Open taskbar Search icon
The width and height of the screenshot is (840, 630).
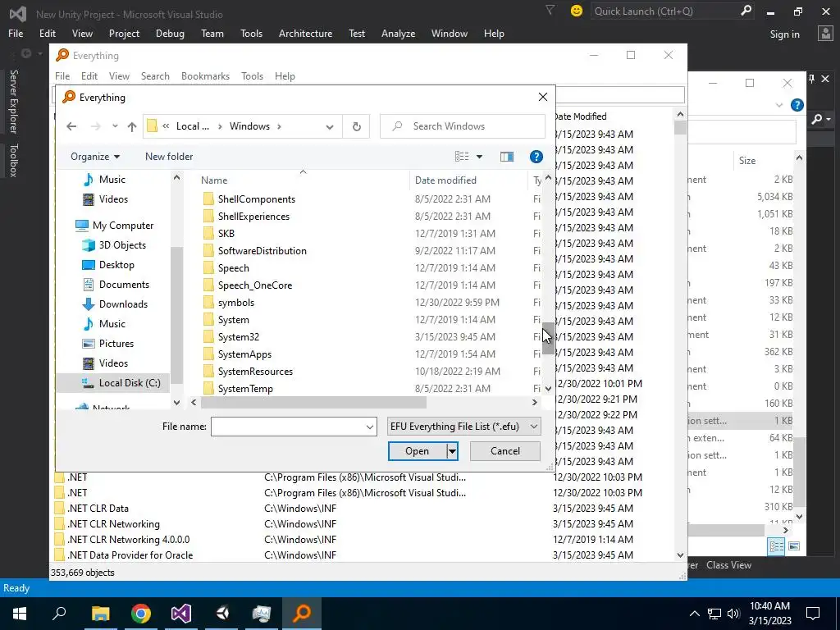click(x=59, y=614)
